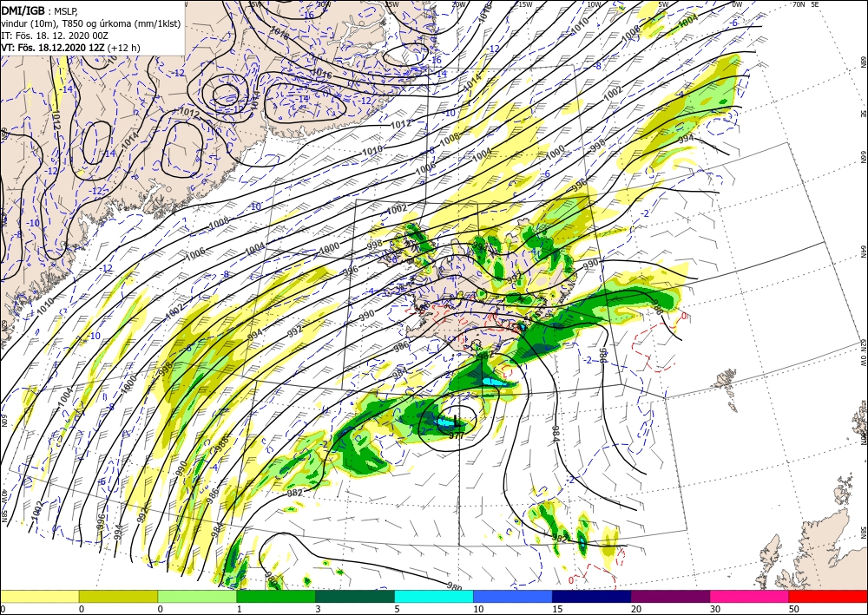The height and width of the screenshot is (615, 868).
Task: Click the 977 central pressure label
Action: 457,435
